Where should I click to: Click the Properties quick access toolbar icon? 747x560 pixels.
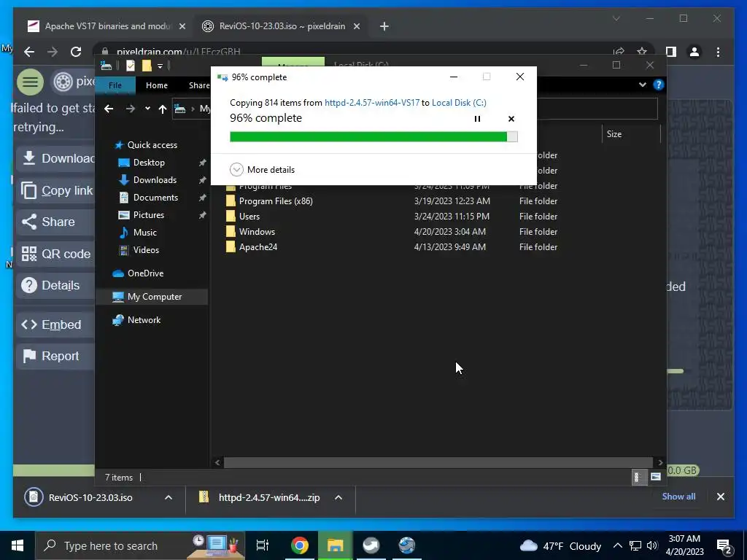(131, 66)
